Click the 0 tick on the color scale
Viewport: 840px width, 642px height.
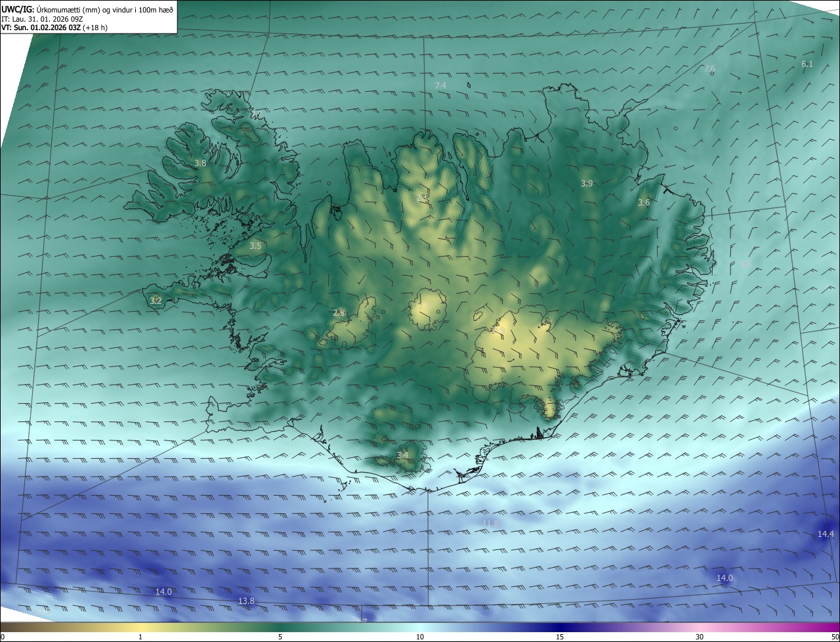pos(3,637)
